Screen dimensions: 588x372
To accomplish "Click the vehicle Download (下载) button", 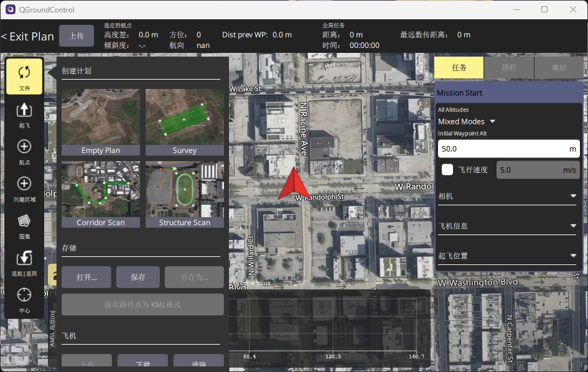I will coord(142,361).
